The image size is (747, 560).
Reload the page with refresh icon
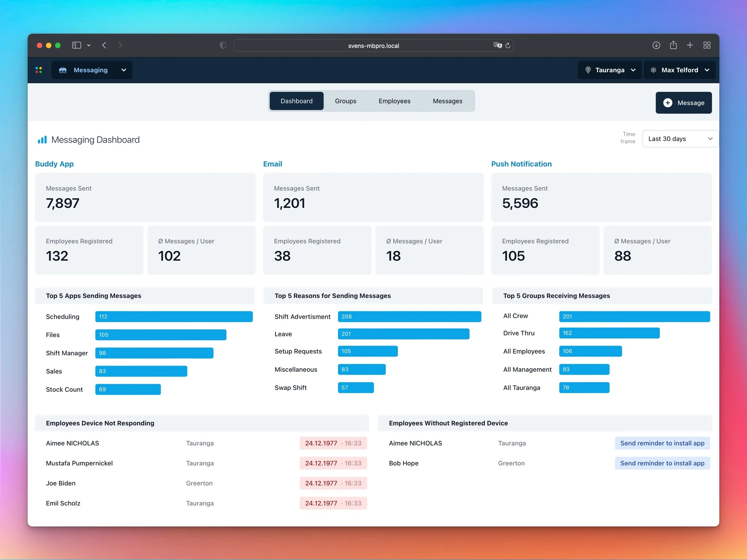[x=508, y=45]
